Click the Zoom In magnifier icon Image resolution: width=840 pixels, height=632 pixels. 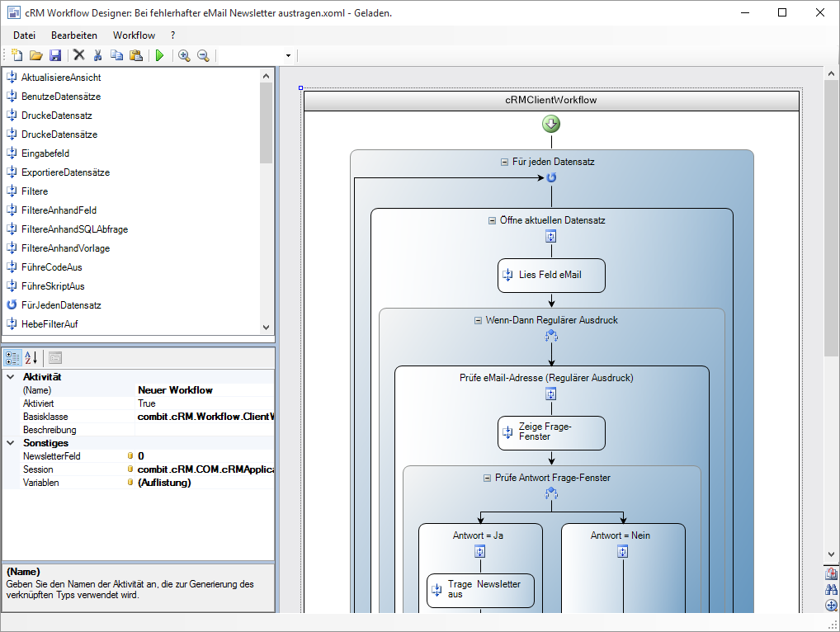tap(184, 55)
